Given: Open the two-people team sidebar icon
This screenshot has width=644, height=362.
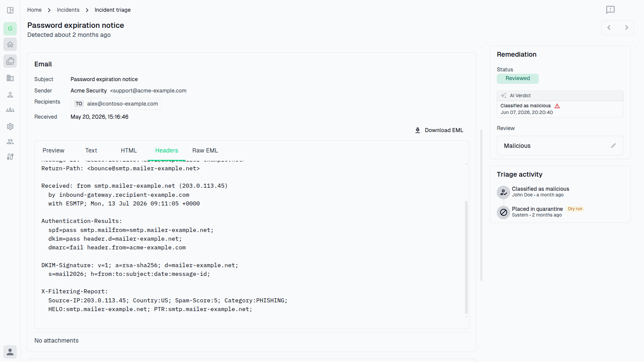Looking at the screenshot, I should click(10, 142).
